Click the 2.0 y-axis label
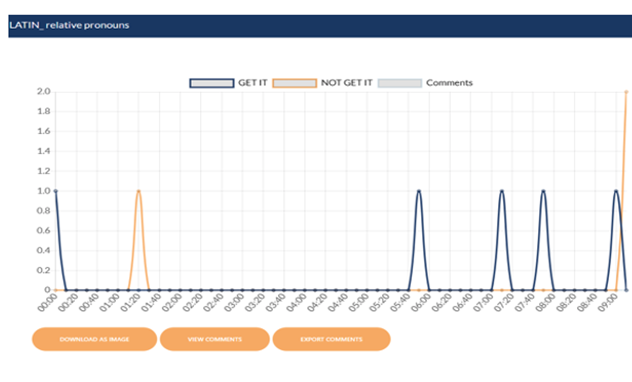This screenshot has height=382, width=632. 44,91
